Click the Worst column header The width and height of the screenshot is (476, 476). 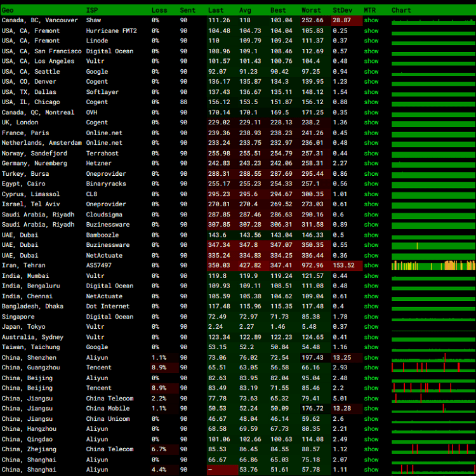[x=311, y=10]
